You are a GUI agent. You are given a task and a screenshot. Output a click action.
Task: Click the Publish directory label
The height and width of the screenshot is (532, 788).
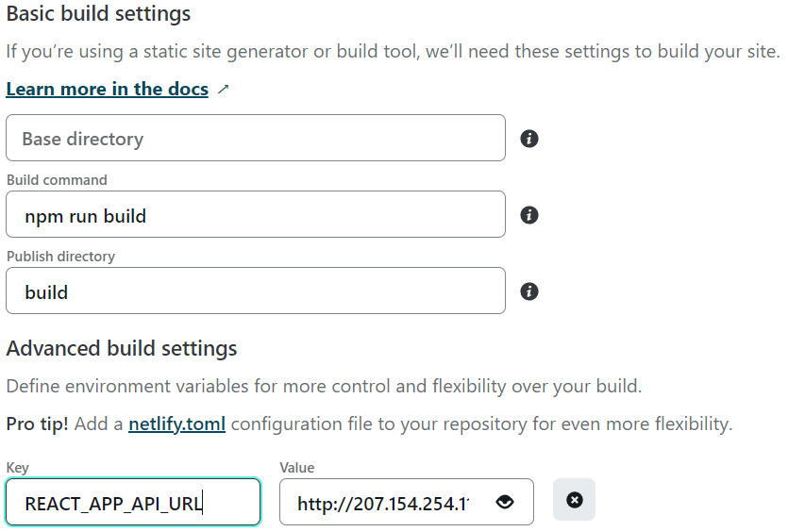[60, 257]
